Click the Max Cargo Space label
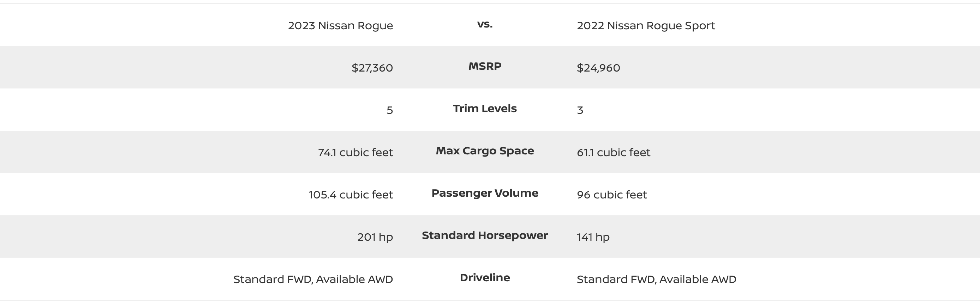 pyautogui.click(x=485, y=150)
